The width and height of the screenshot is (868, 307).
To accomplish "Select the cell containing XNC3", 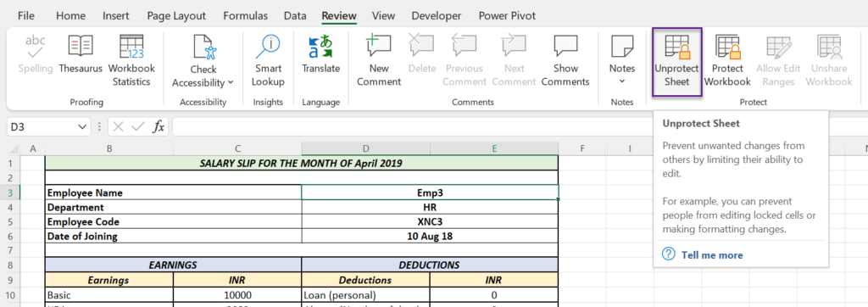I will tap(430, 221).
